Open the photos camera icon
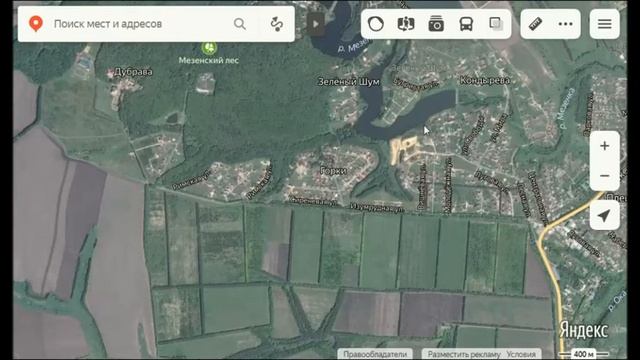 [436, 24]
